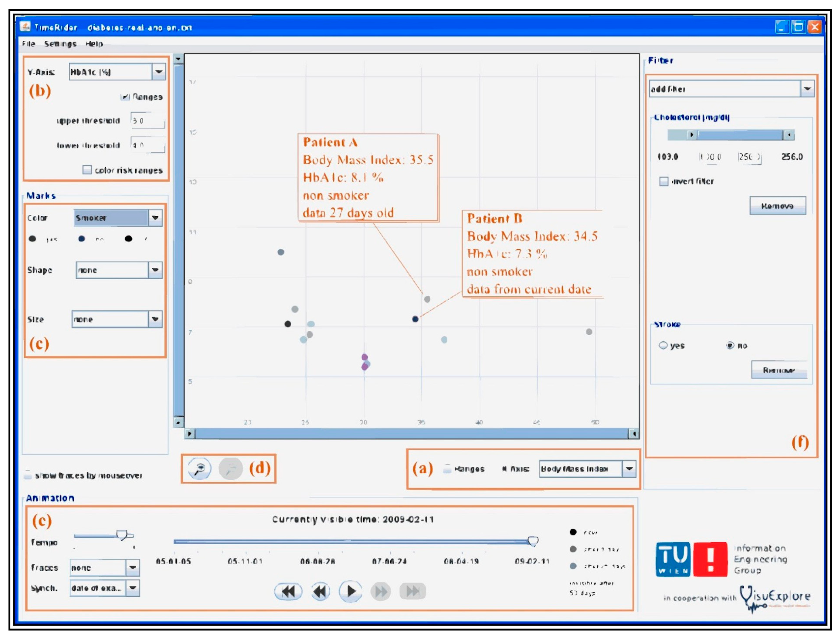
Task: Enable color risk ranges checkbox
Action: [87, 170]
